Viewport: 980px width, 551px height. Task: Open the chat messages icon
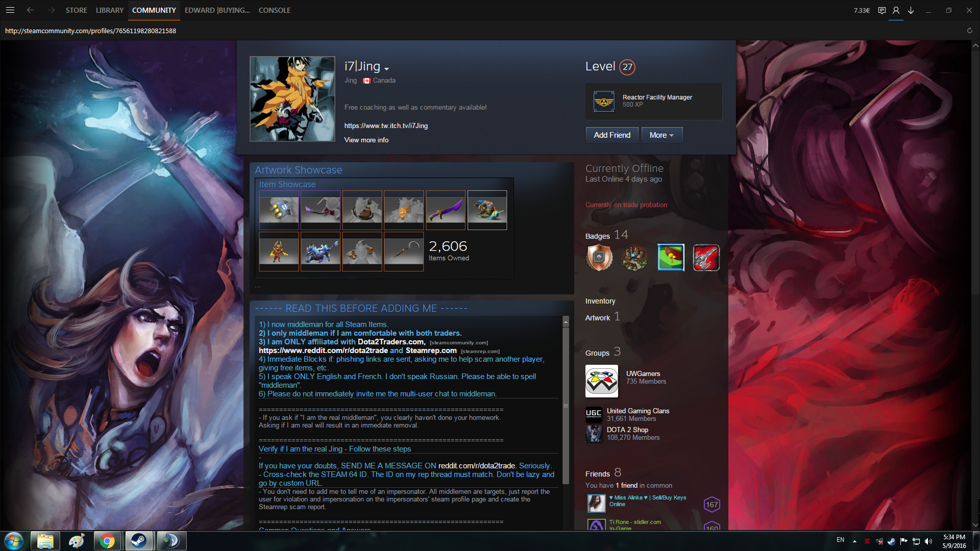[881, 10]
